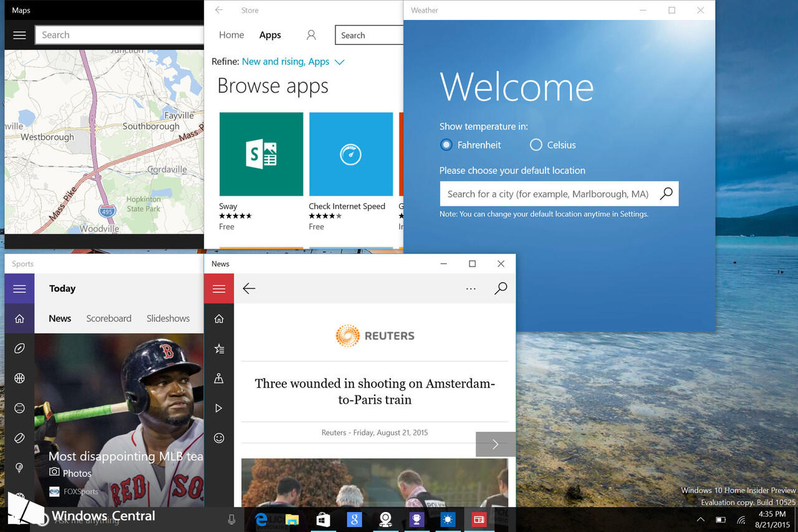Click the back arrow in the News article

tap(249, 288)
